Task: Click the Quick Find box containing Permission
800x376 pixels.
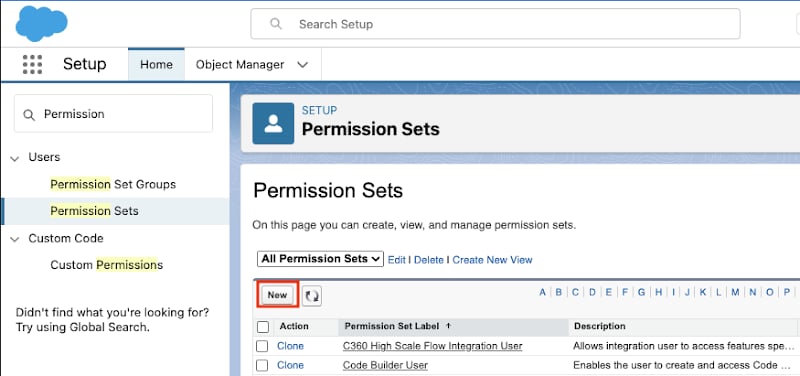Action: tap(113, 114)
